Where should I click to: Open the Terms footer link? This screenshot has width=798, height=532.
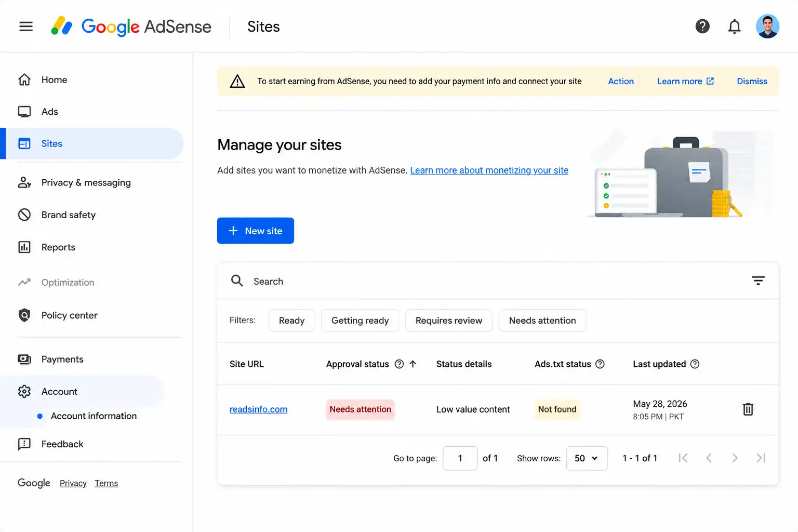pos(107,483)
